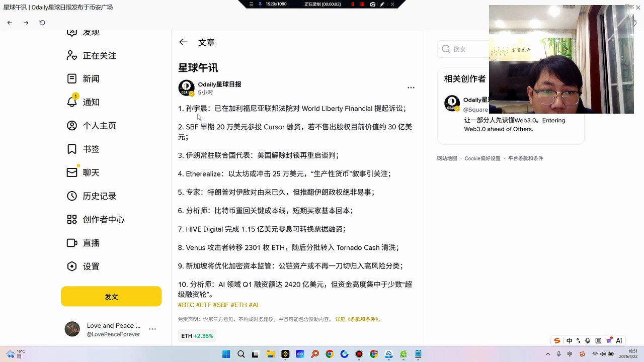
Task: Click the Sogou 中 language mode toggle
Action: pos(569,340)
